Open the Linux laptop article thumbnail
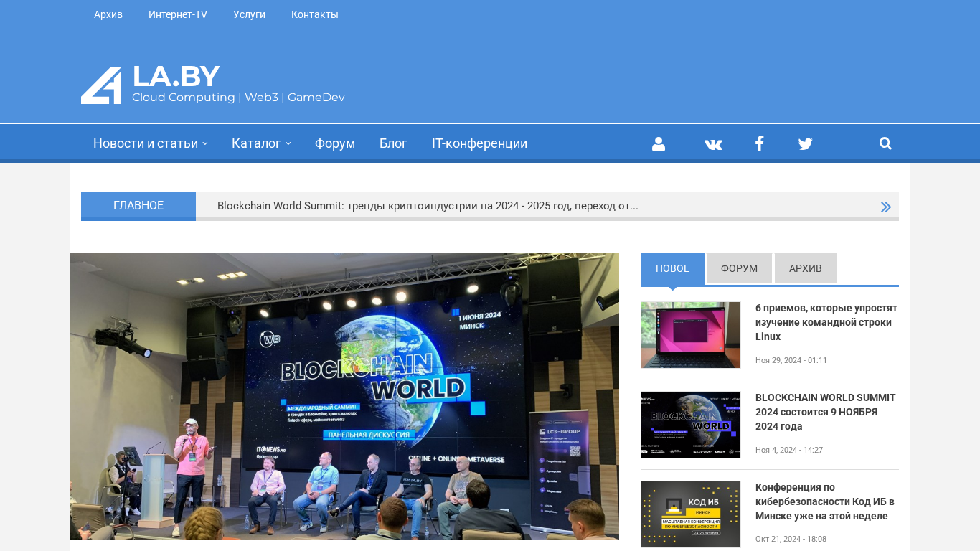The width and height of the screenshot is (980, 551). click(x=690, y=335)
